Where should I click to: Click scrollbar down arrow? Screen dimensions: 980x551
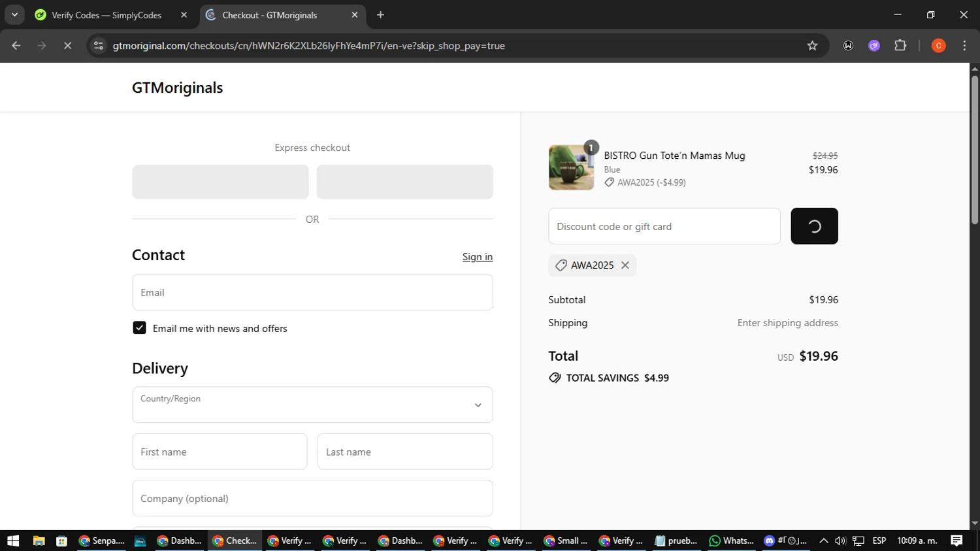click(x=975, y=524)
